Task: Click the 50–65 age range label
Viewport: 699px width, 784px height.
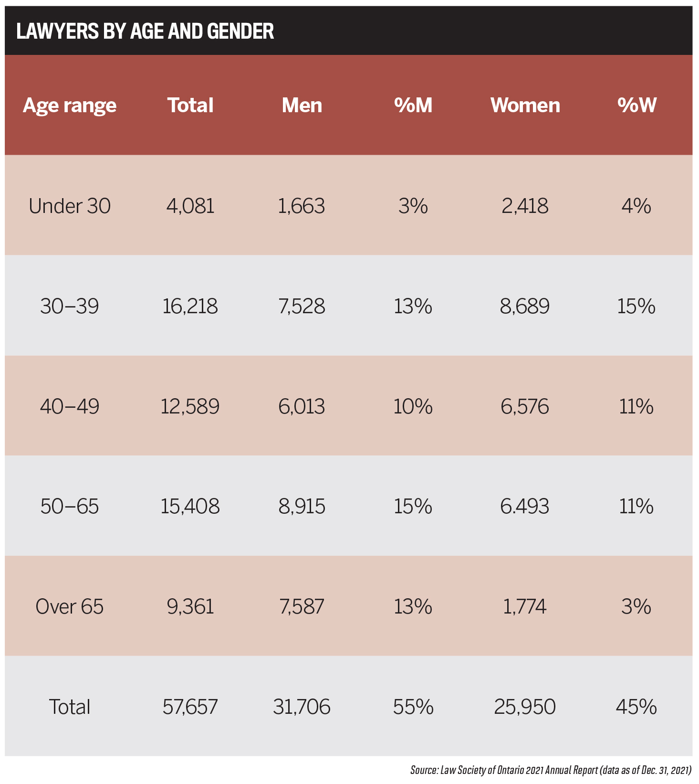Action: 70,506
